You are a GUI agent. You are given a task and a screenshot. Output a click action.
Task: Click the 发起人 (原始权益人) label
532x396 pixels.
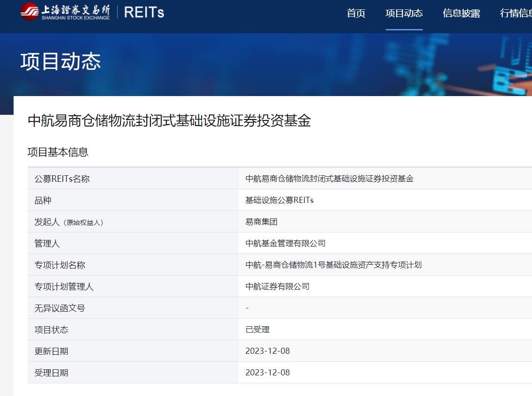tap(69, 222)
